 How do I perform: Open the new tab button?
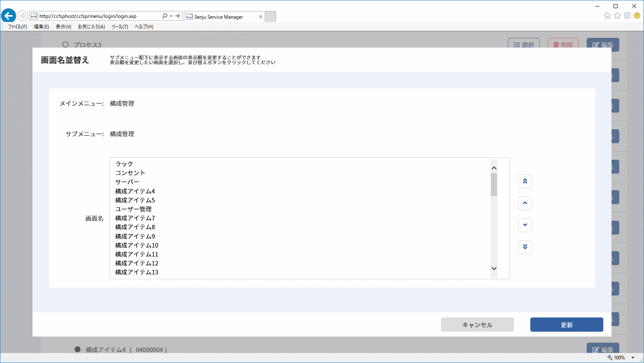270,17
